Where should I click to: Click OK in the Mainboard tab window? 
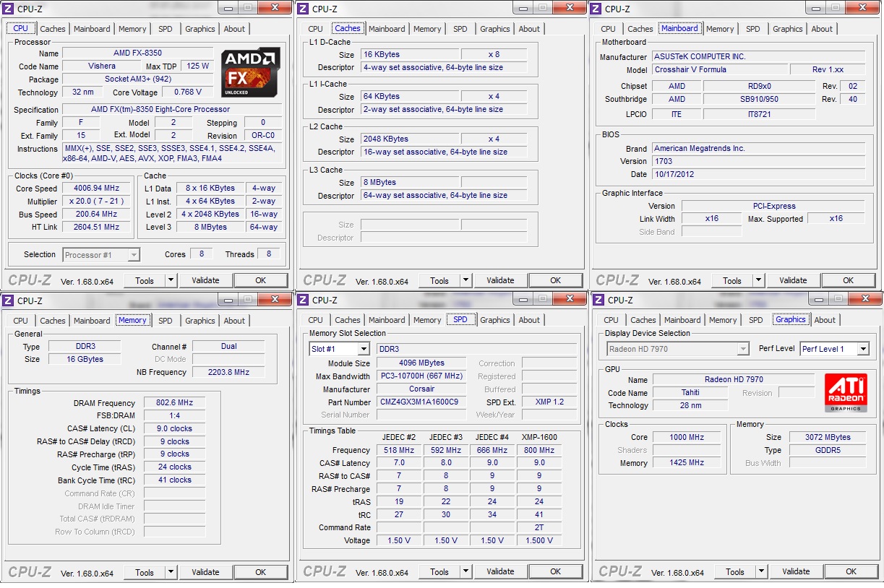[848, 280]
